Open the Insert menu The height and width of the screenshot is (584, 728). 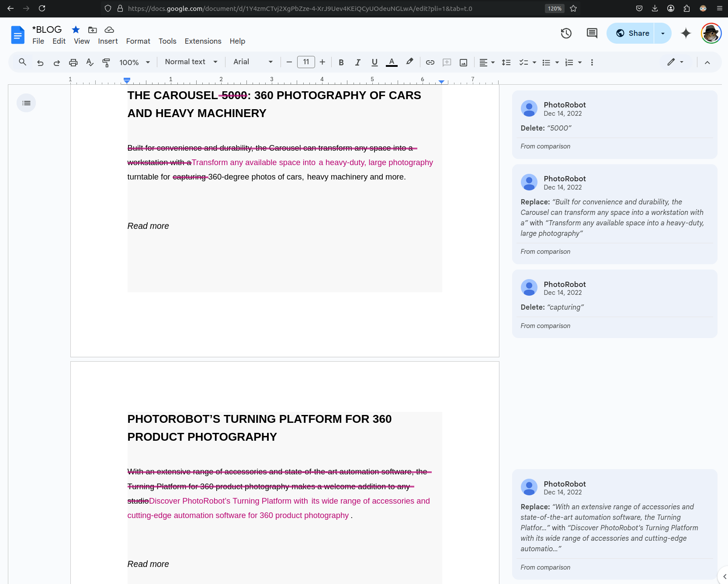(108, 41)
